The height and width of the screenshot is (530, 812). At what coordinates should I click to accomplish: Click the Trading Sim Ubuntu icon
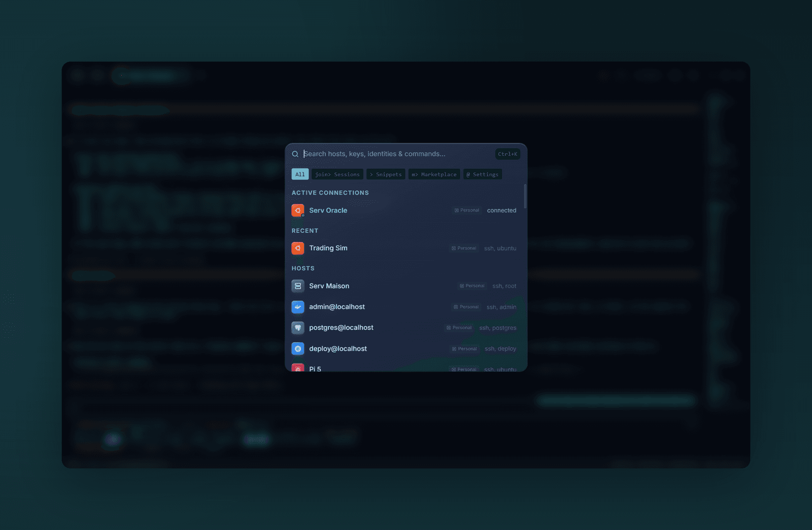point(298,248)
